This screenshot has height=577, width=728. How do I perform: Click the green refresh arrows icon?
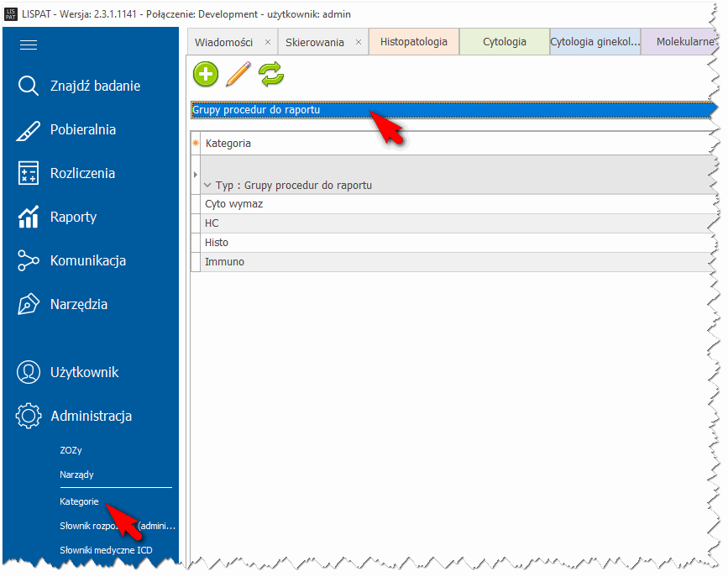coord(271,75)
